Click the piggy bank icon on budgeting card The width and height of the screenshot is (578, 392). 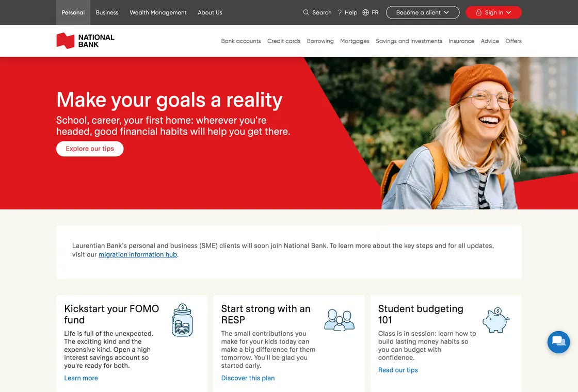click(496, 320)
